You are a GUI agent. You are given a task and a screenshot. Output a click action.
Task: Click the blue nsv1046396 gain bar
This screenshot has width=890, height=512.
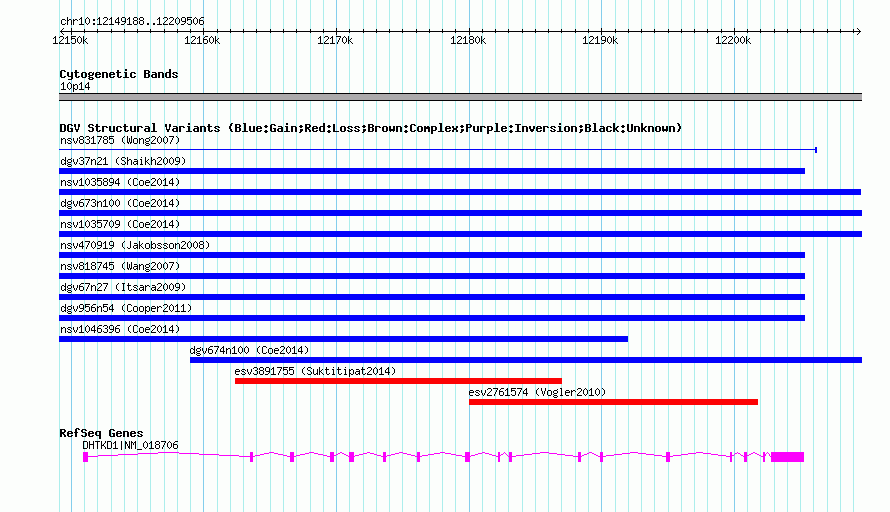click(343, 339)
